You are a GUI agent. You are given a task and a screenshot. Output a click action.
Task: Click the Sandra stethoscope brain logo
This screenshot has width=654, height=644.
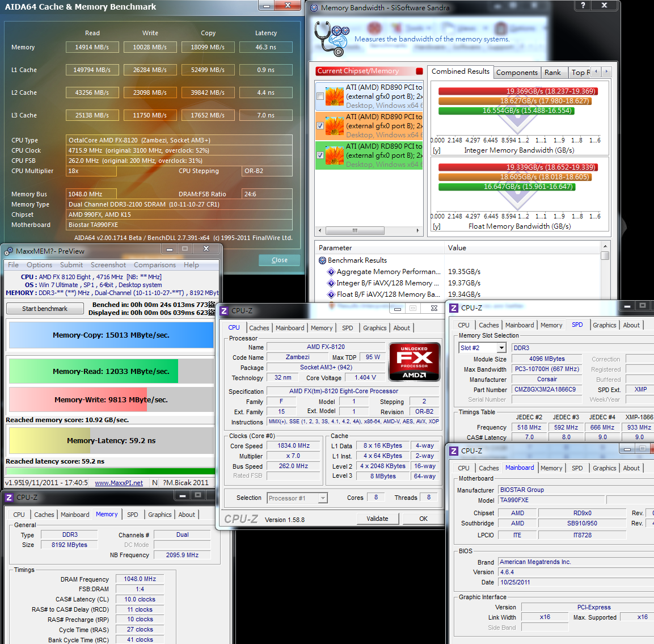click(332, 39)
